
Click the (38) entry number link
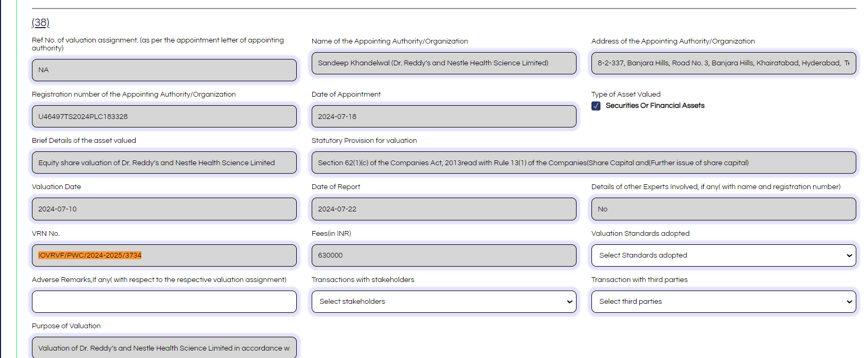click(x=40, y=22)
